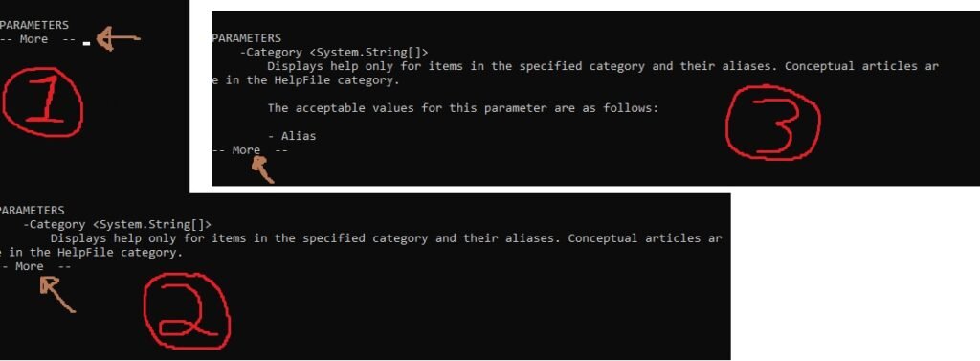This screenshot has width=980, height=361.
Task: Click the PARAMETERS heading in panel 1
Action: tap(34, 25)
